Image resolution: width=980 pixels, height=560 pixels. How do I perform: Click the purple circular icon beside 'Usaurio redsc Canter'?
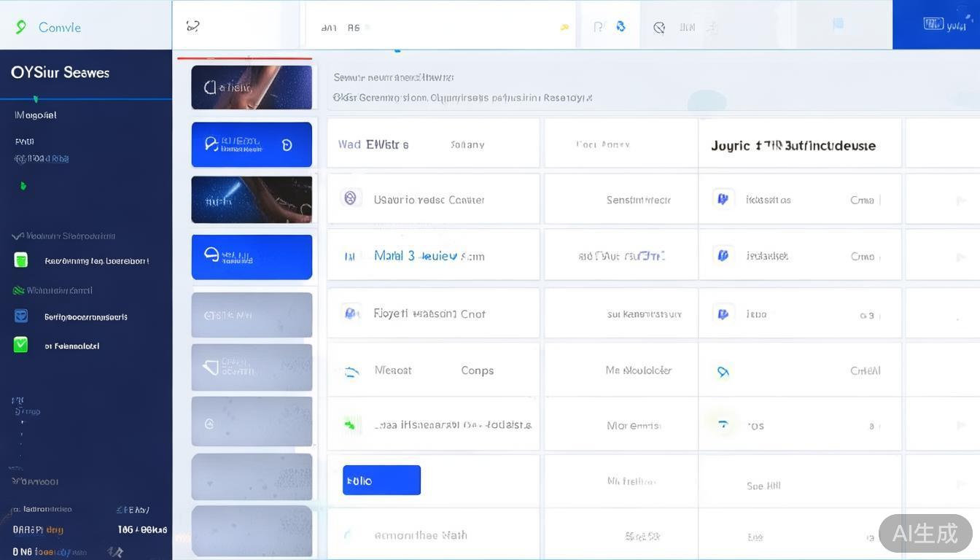pos(351,198)
